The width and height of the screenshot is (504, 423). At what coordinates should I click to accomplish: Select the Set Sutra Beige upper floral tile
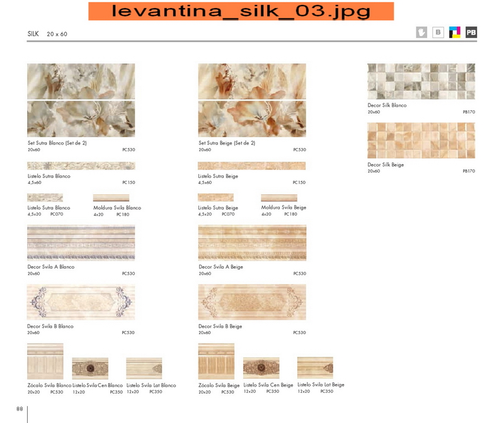(x=252, y=81)
